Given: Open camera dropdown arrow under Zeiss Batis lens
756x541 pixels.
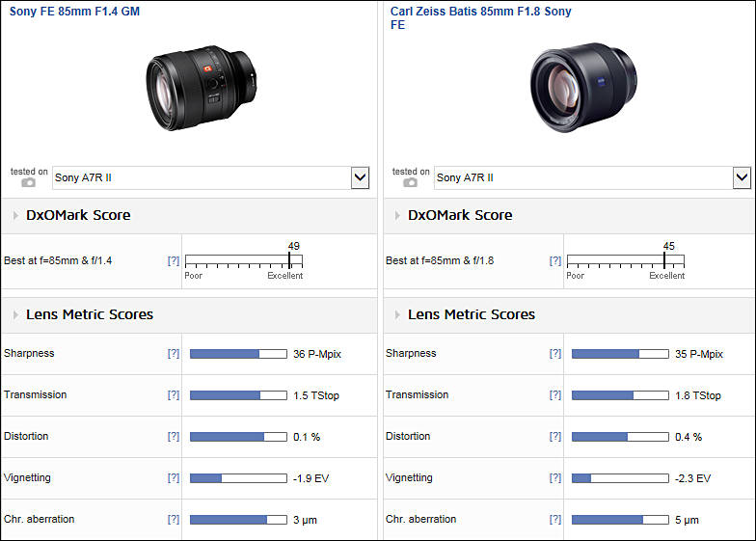Looking at the screenshot, I should (x=742, y=177).
